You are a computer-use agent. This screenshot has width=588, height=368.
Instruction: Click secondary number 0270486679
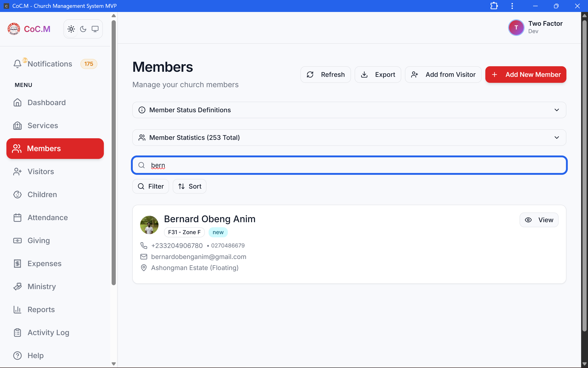(228, 246)
